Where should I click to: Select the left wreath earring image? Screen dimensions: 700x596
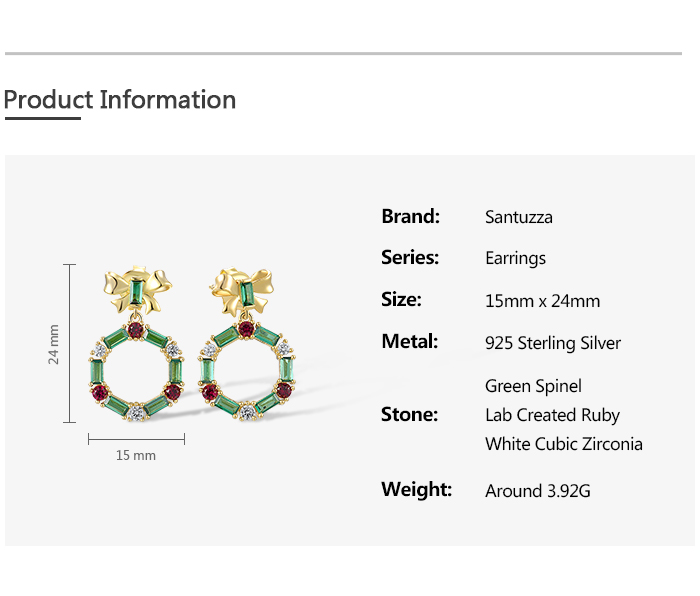(x=136, y=344)
